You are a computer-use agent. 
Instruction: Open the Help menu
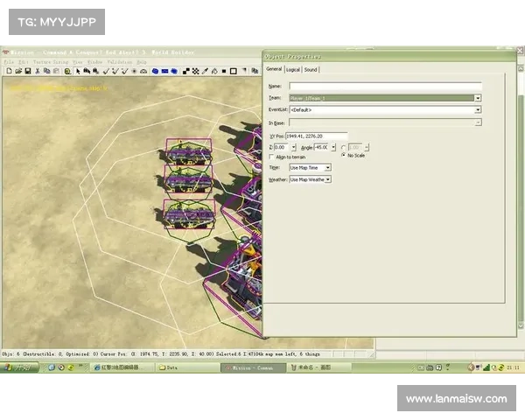tap(142, 62)
